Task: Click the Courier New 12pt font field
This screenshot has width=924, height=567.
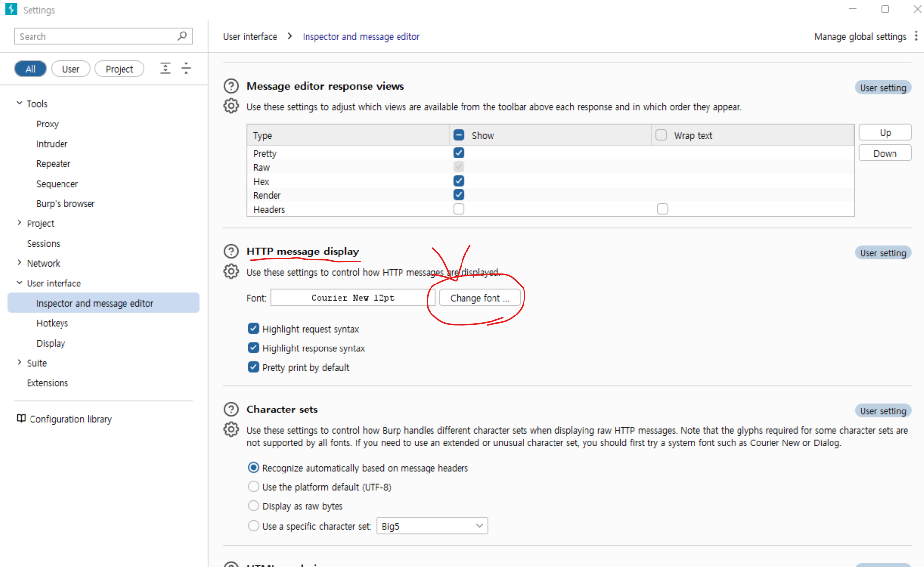Action: (x=353, y=298)
